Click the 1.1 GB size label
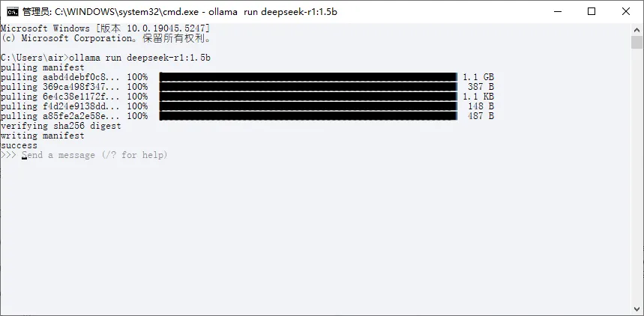The width and height of the screenshot is (644, 316). pyautogui.click(x=478, y=77)
